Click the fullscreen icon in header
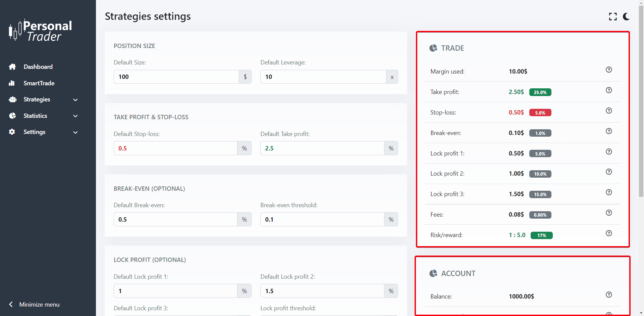The image size is (644, 316). click(612, 17)
